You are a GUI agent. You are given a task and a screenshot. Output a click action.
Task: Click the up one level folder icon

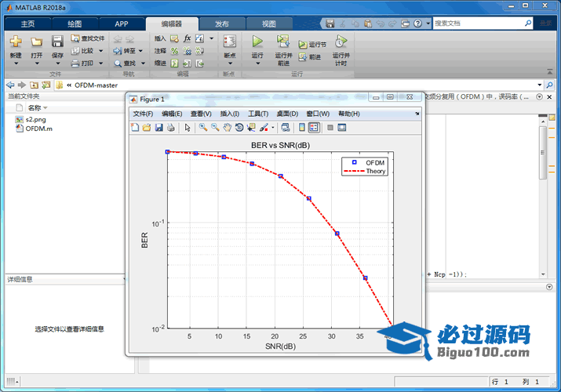tap(34, 85)
